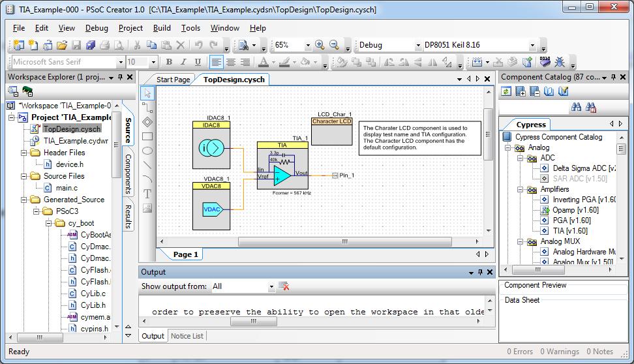
Task: Select the pointer selection tool
Action: 147,93
